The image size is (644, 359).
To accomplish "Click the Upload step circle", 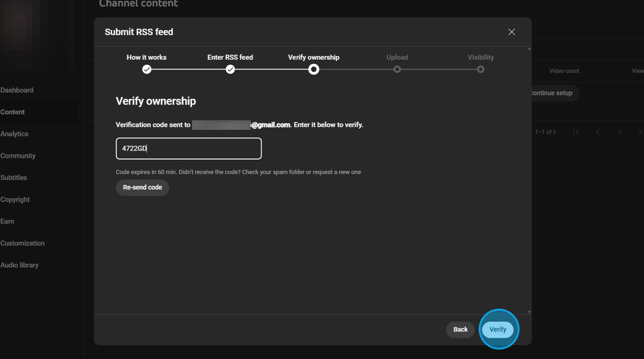I will 397,70.
